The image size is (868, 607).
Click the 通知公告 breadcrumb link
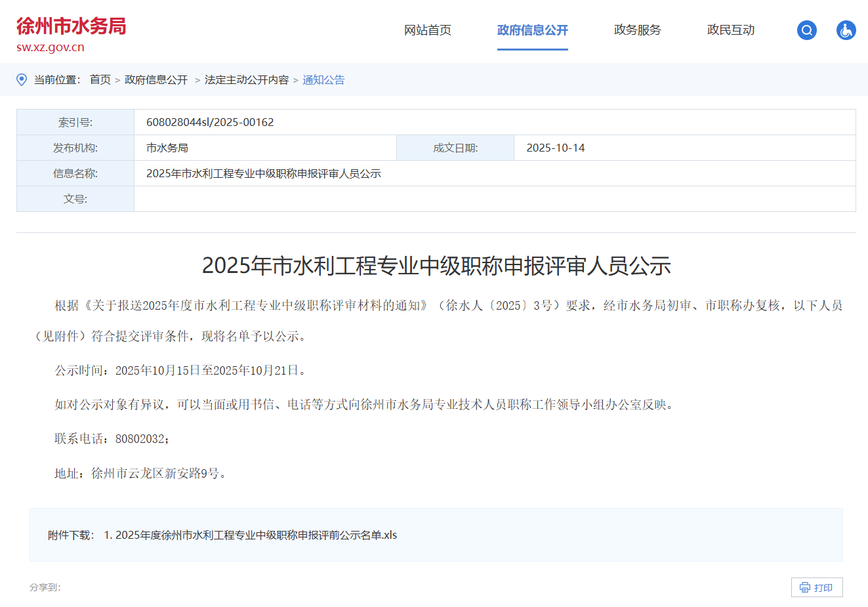pos(323,79)
